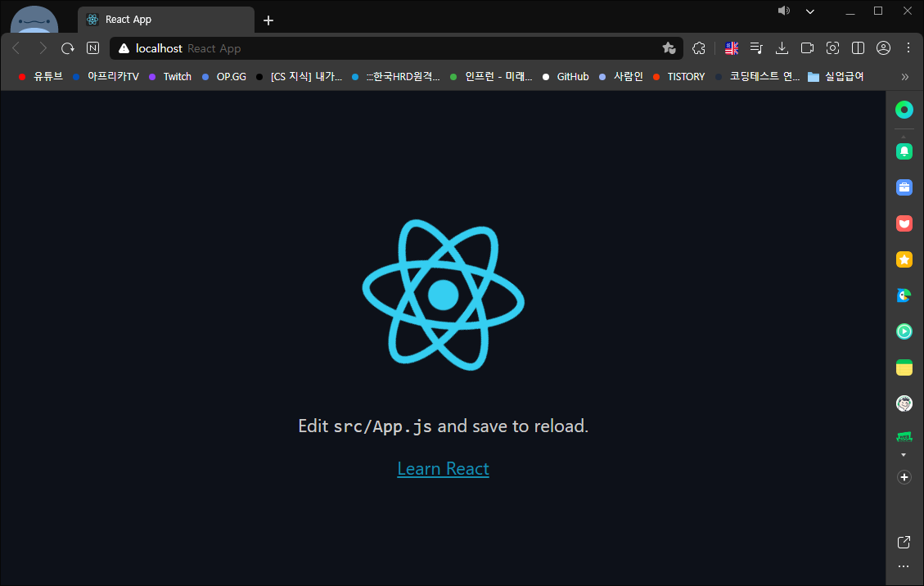Image resolution: width=924 pixels, height=586 pixels.
Task: Toggle the dual split view
Action: click(858, 48)
